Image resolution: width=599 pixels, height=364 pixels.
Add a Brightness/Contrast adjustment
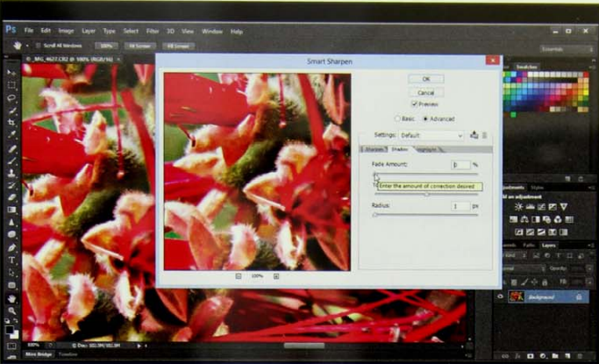click(519, 207)
